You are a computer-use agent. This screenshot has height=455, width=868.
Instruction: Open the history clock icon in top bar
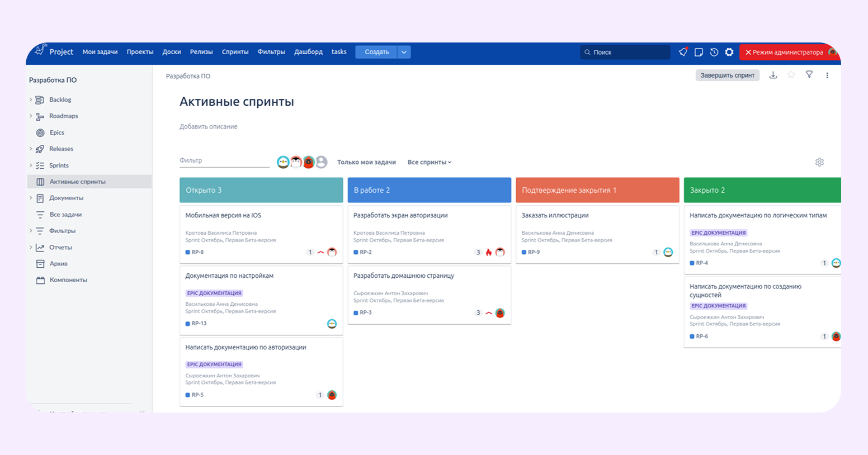[714, 52]
